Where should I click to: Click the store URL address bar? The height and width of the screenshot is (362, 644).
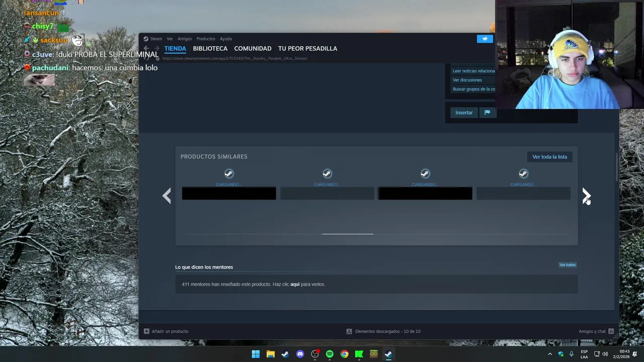point(235,58)
